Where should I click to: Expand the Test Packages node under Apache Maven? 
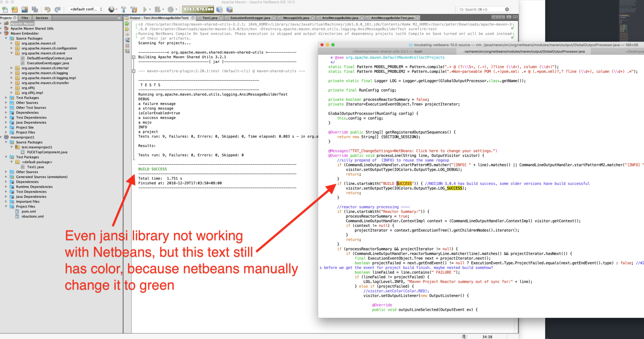click(6, 98)
